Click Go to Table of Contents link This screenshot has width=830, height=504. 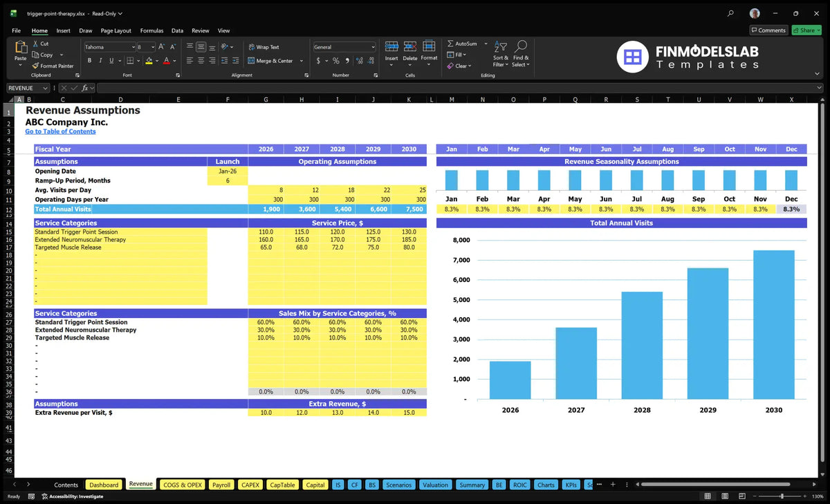60,131
